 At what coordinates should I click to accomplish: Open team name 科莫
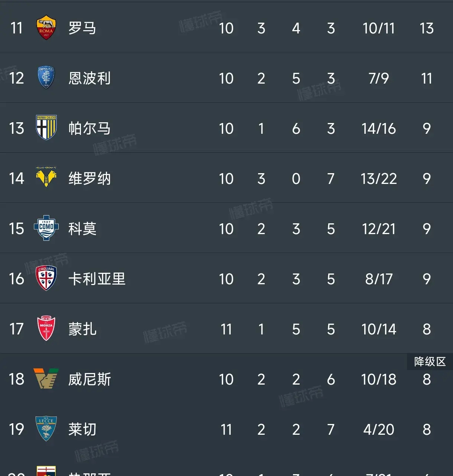click(82, 229)
